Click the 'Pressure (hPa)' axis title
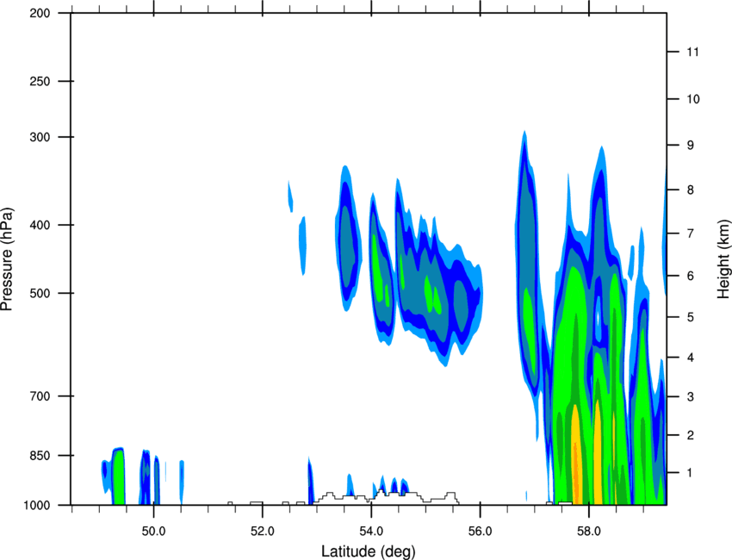This screenshot has height=560, width=732. click(7, 259)
